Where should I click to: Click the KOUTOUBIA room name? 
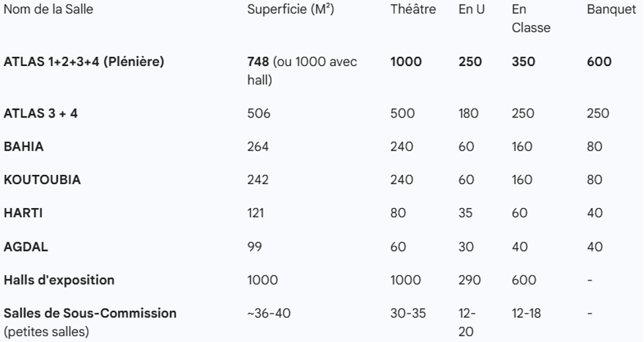click(42, 180)
